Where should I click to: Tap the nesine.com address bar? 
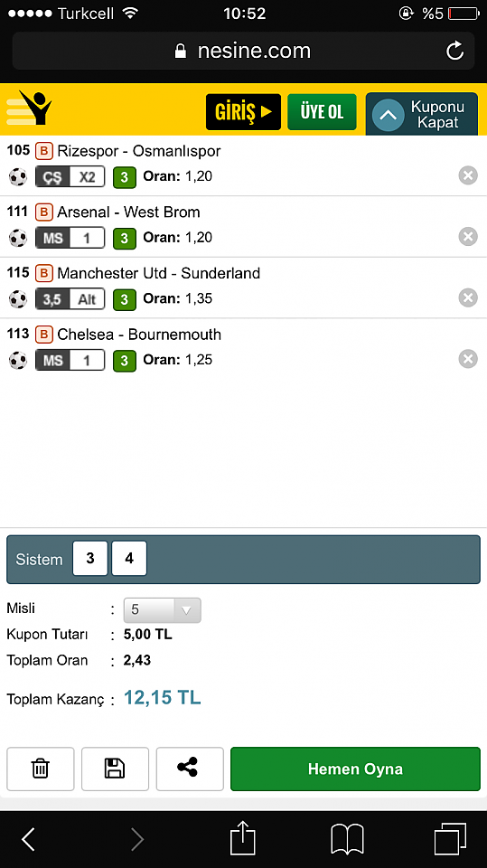tap(244, 51)
